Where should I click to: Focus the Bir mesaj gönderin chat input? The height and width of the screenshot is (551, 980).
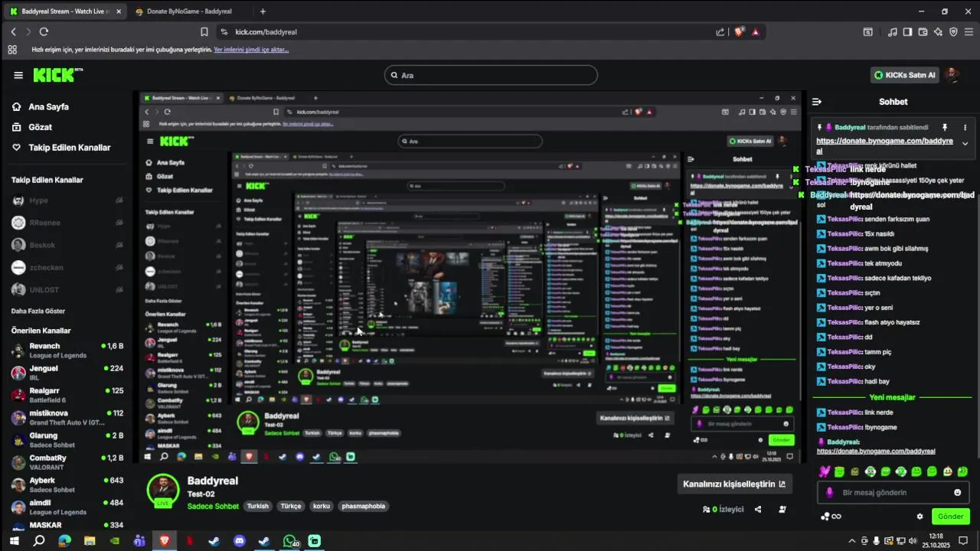(x=893, y=493)
